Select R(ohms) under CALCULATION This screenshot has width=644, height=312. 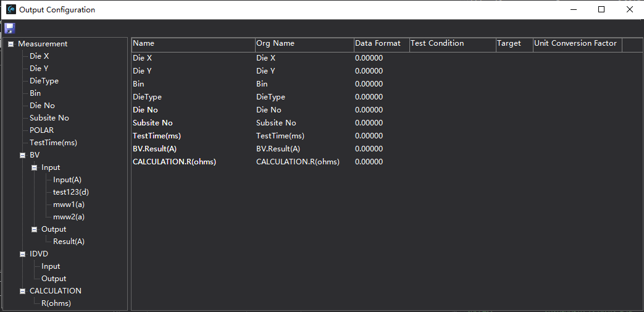tap(56, 303)
